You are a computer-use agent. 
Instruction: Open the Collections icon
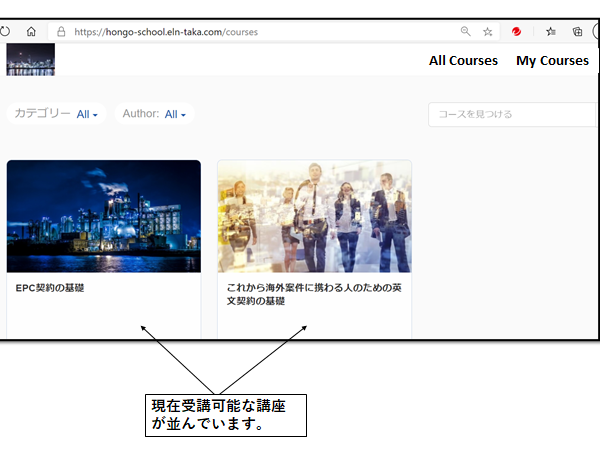577,31
